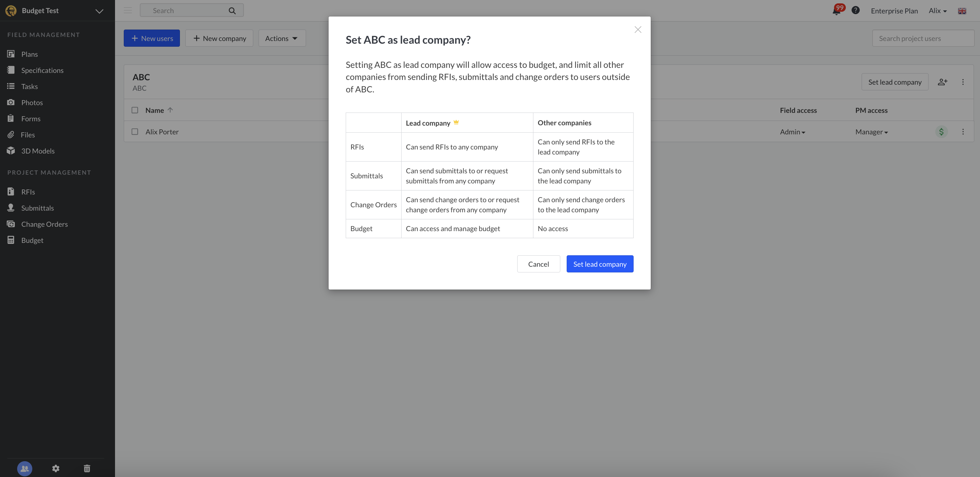The image size is (980, 477).
Task: Open the settings gear in sidebar footer
Action: click(x=55, y=468)
